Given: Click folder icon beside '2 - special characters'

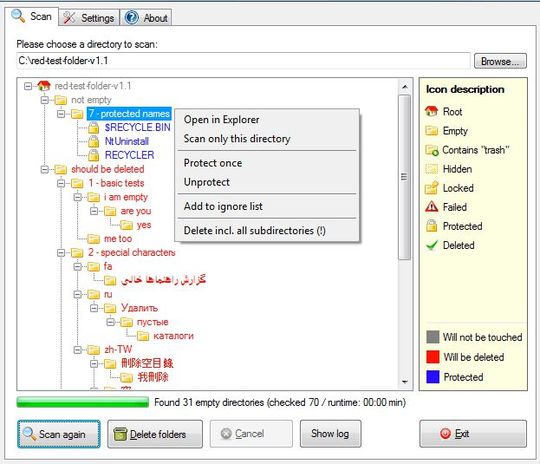Looking at the screenshot, I should tap(77, 252).
